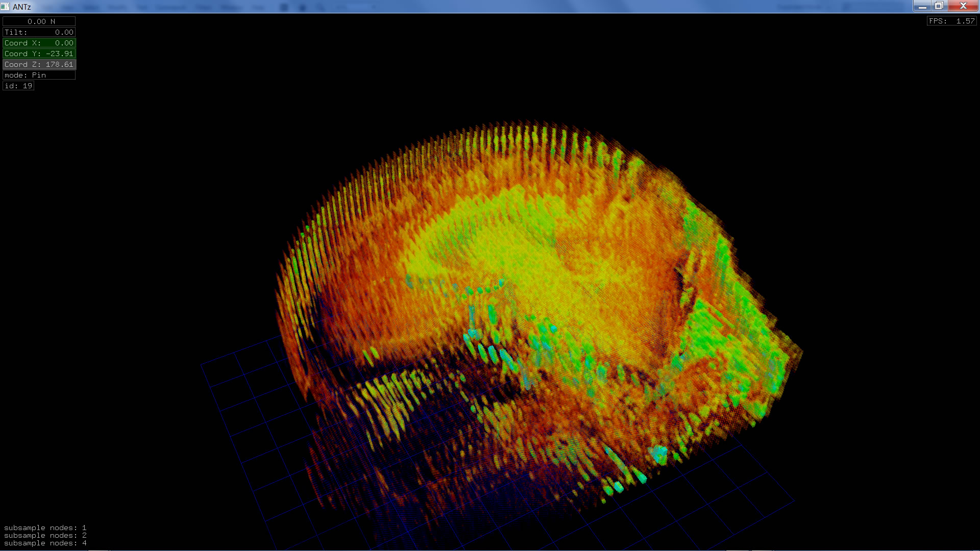Click the 'subsample nodes: 1' console line
The width and height of the screenshot is (980, 551).
click(x=45, y=528)
